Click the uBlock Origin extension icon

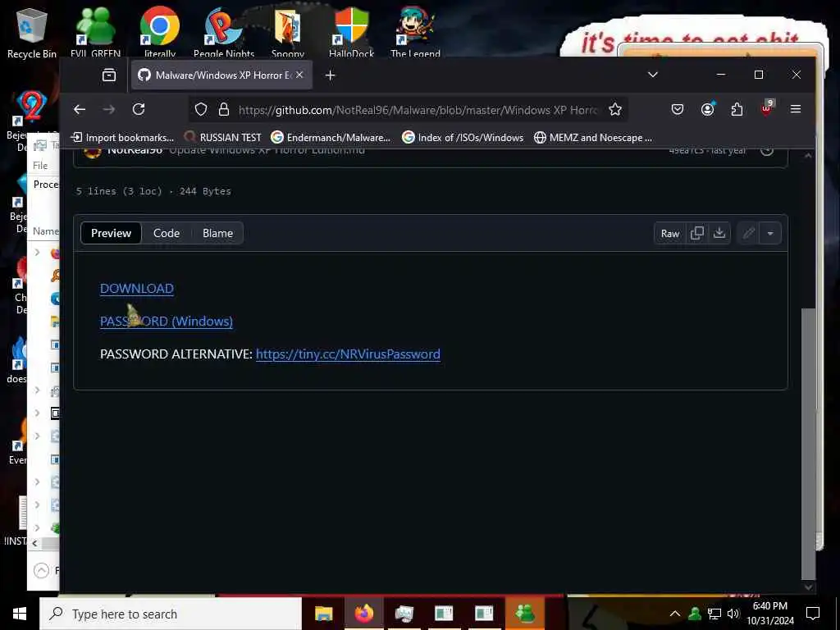pyautogui.click(x=766, y=108)
